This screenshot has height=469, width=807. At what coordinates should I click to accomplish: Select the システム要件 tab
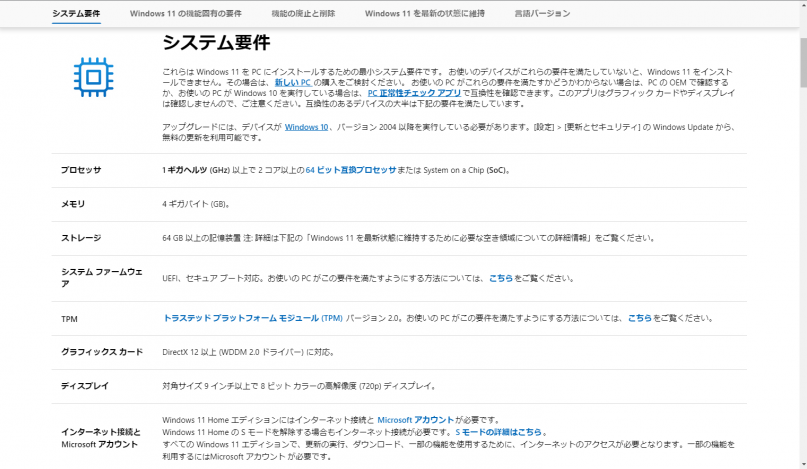(76, 14)
